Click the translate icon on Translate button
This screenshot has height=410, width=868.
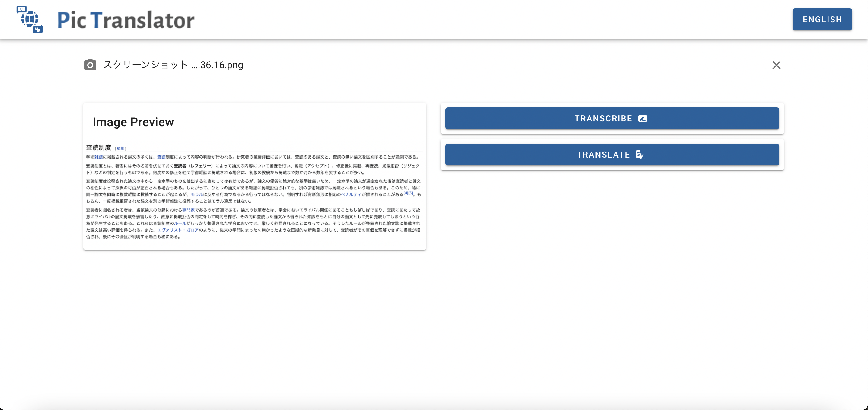pos(640,155)
